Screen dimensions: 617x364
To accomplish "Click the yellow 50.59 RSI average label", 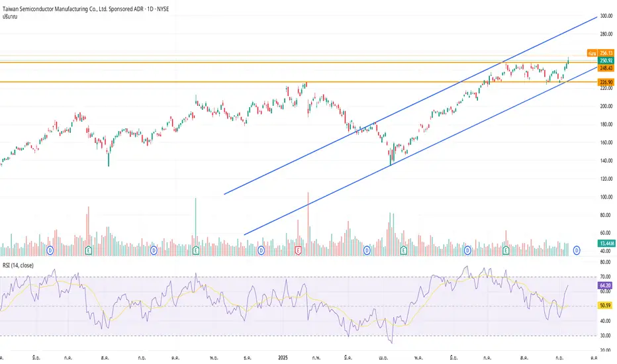I will pos(605,305).
